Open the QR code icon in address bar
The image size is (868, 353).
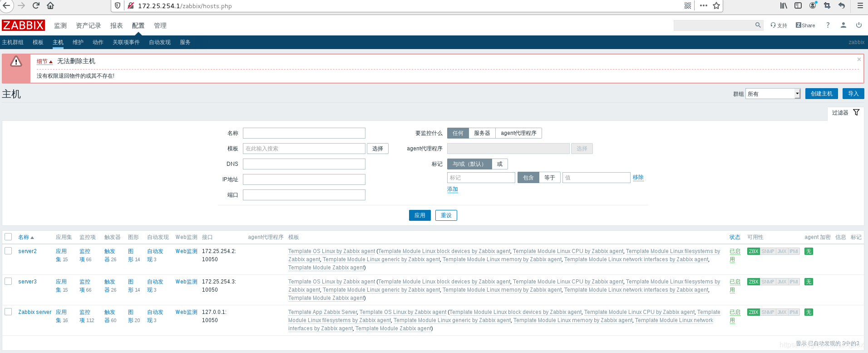click(x=688, y=6)
